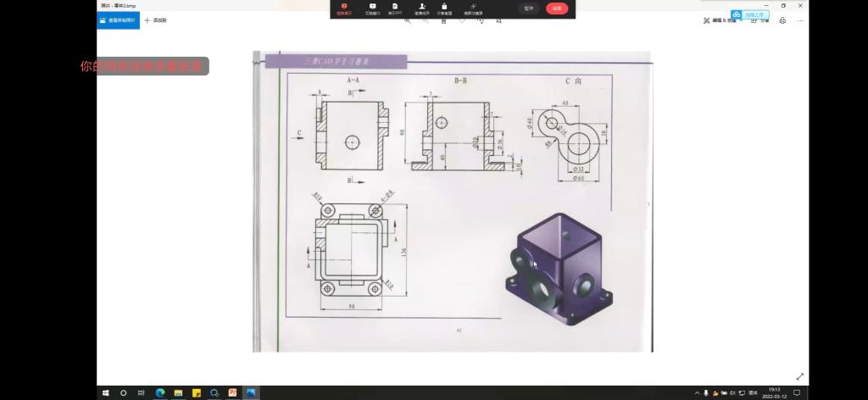
Task: Click the Microsoft Edge taskbar icon
Action: 159,393
